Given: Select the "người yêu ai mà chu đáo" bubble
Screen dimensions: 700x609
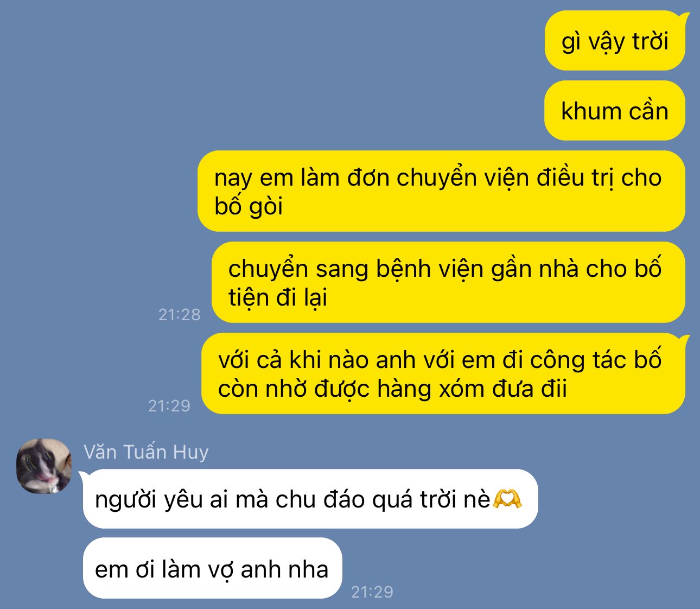Looking at the screenshot, I should point(310,499).
